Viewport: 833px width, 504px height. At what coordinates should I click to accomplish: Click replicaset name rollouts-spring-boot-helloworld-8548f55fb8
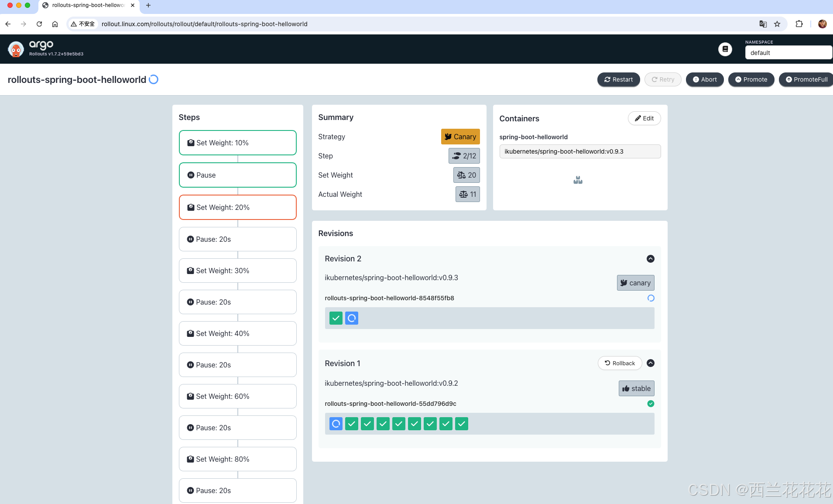pos(389,298)
